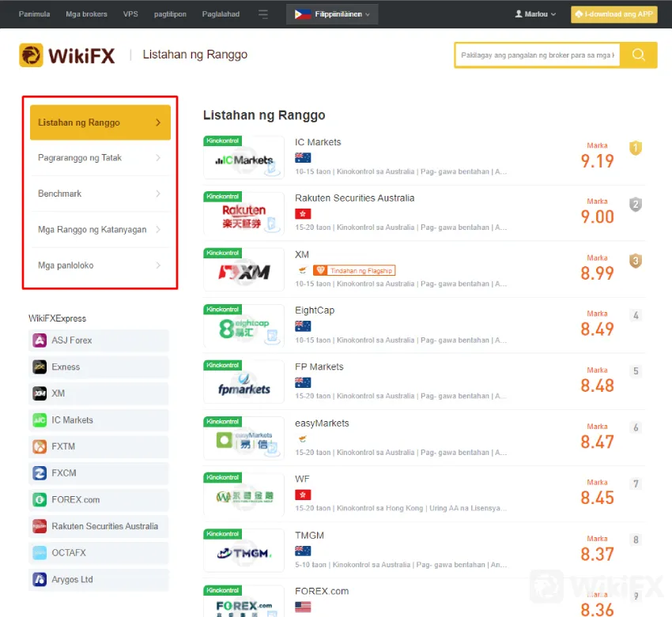Expand the Mga panloloko chevron

[x=158, y=265]
